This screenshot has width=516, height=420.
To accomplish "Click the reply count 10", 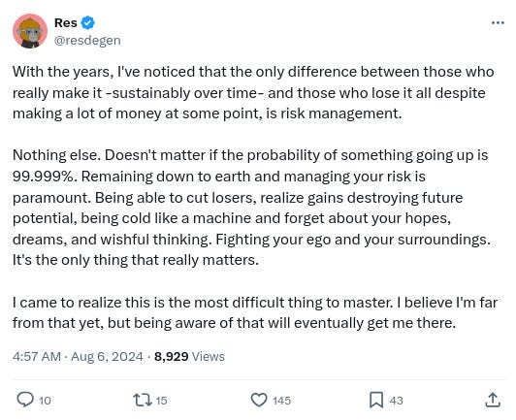I will point(45,401).
